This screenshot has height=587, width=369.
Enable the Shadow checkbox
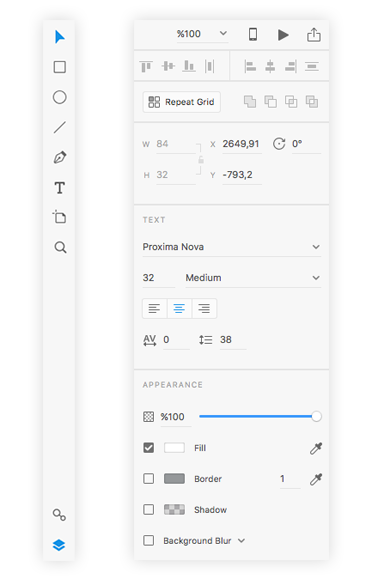pyautogui.click(x=149, y=510)
